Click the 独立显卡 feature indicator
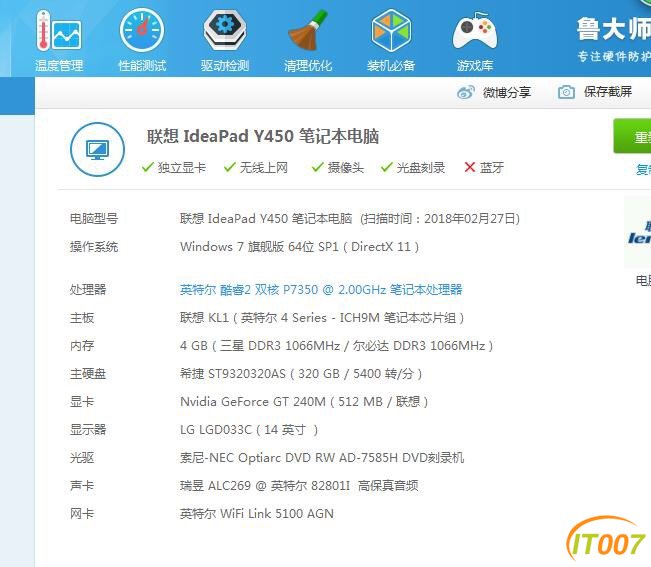651x567 pixels. [174, 168]
